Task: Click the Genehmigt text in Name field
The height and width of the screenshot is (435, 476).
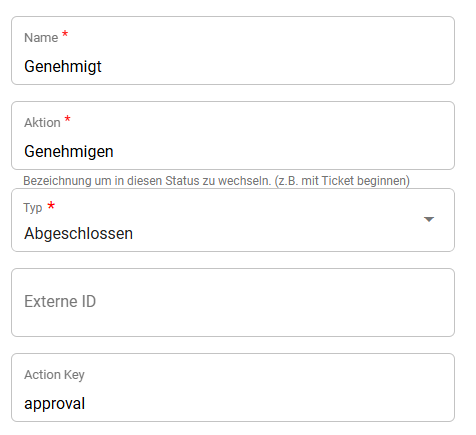Action: pyautogui.click(x=63, y=66)
